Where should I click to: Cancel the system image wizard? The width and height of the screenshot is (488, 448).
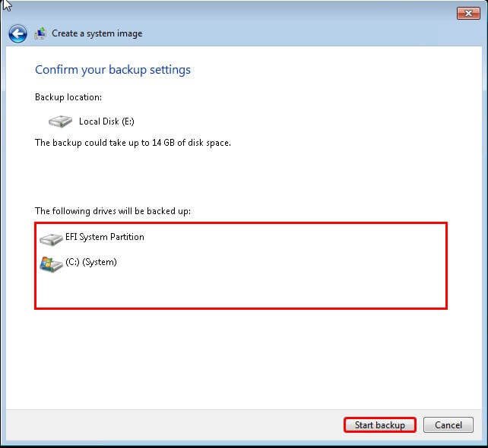click(x=448, y=425)
